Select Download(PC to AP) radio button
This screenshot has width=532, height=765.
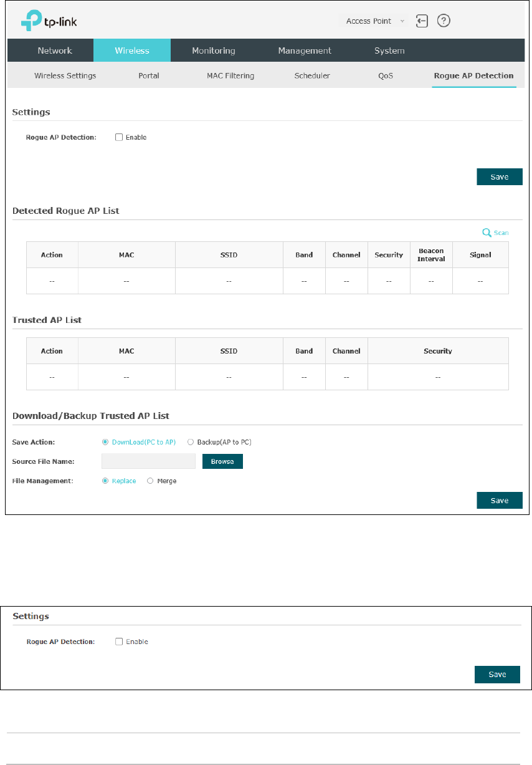(x=105, y=442)
